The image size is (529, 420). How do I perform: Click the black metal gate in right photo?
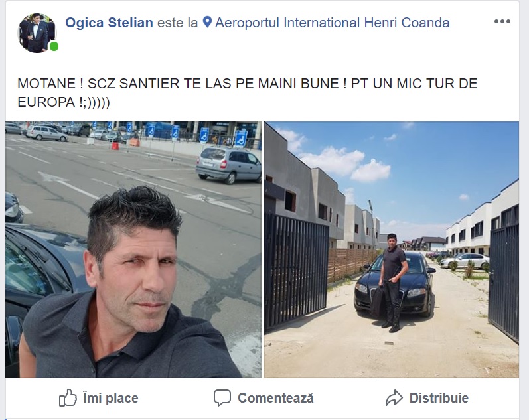click(296, 270)
